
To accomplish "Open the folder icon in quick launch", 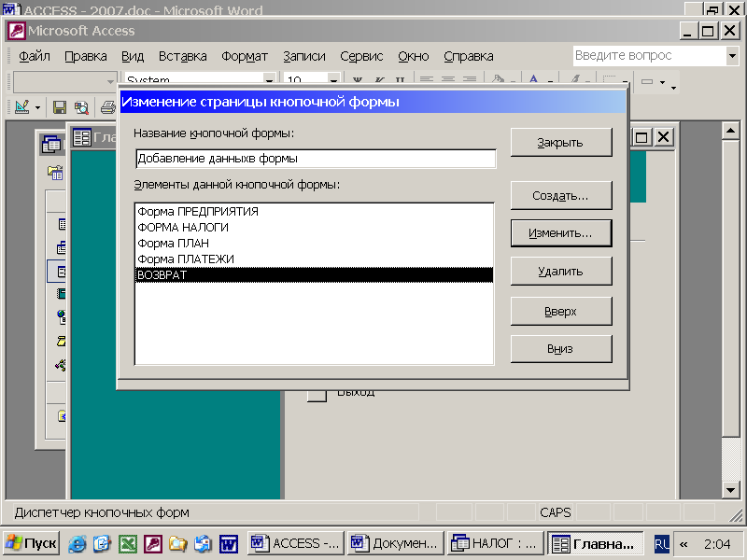I will point(177,544).
